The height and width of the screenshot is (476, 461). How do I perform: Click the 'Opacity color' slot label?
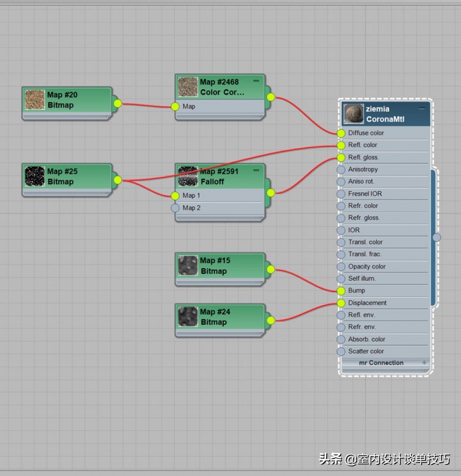tap(367, 267)
